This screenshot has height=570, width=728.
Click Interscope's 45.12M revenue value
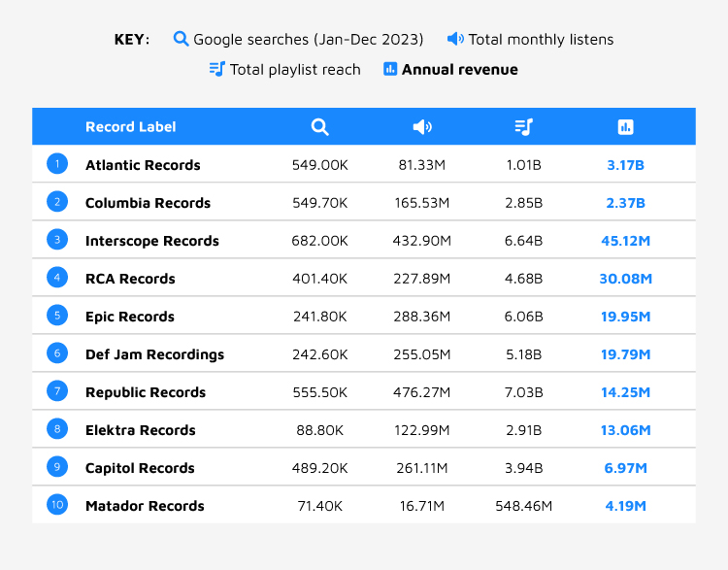tap(625, 241)
